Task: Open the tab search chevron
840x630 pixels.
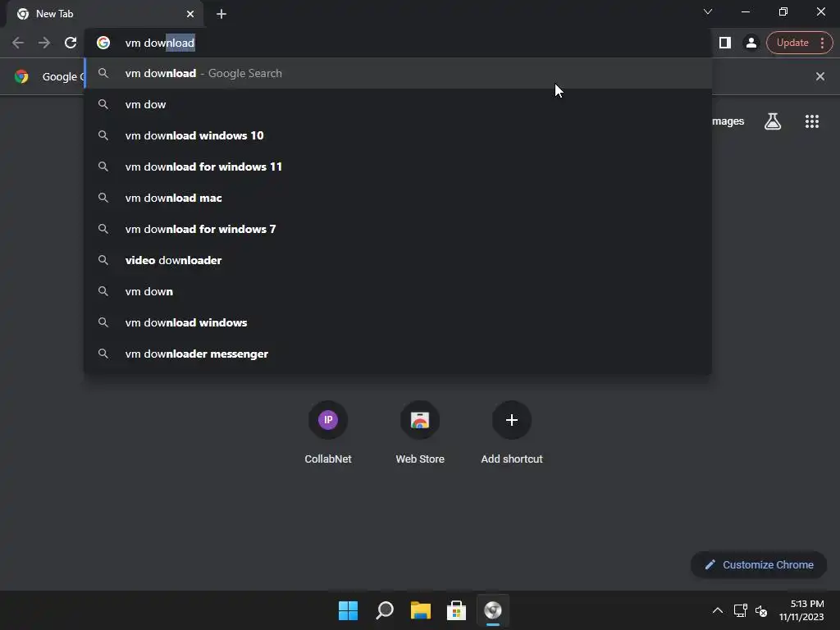Action: click(x=708, y=11)
